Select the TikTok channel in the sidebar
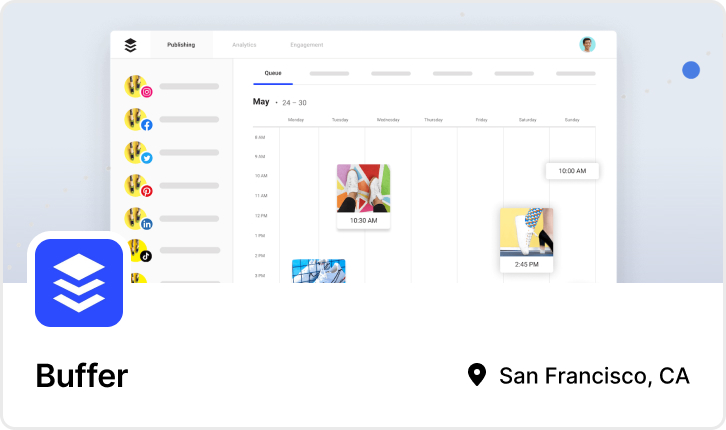726x430 pixels. tap(176, 250)
